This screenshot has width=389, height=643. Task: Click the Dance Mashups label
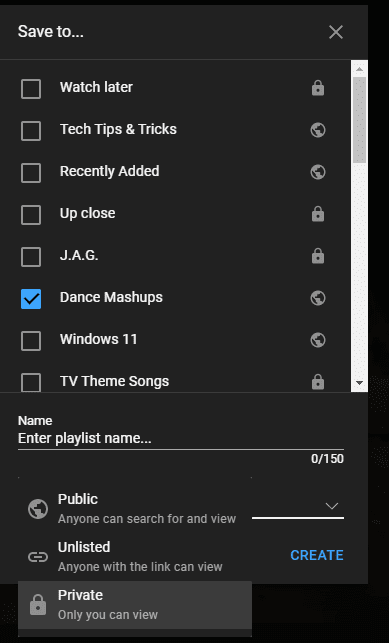click(x=111, y=297)
